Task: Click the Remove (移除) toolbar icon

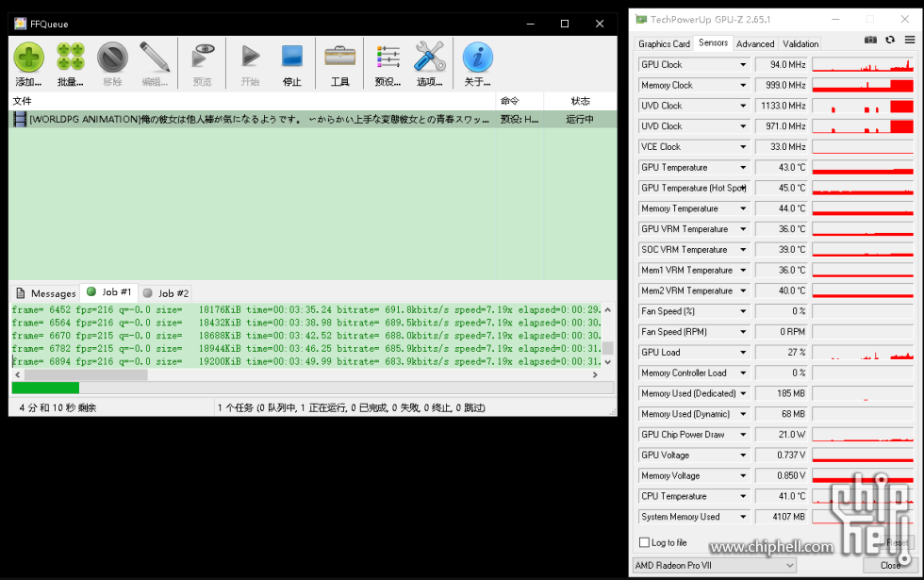Action: (112, 58)
